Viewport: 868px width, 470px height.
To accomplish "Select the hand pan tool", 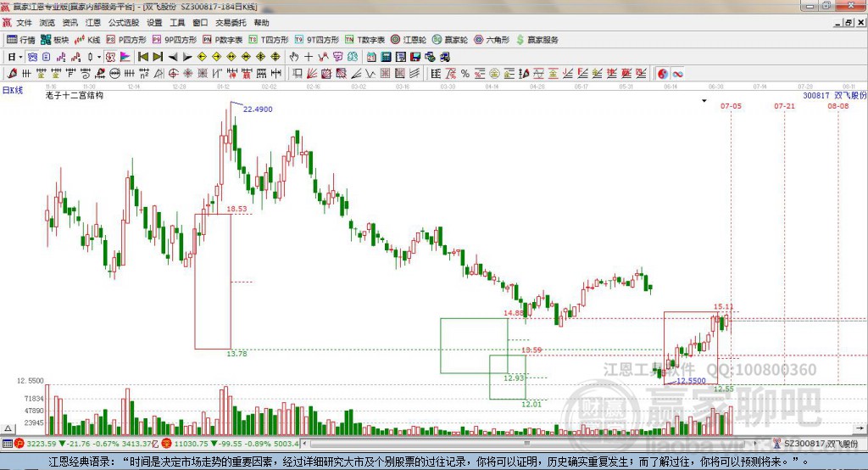I will [294, 57].
